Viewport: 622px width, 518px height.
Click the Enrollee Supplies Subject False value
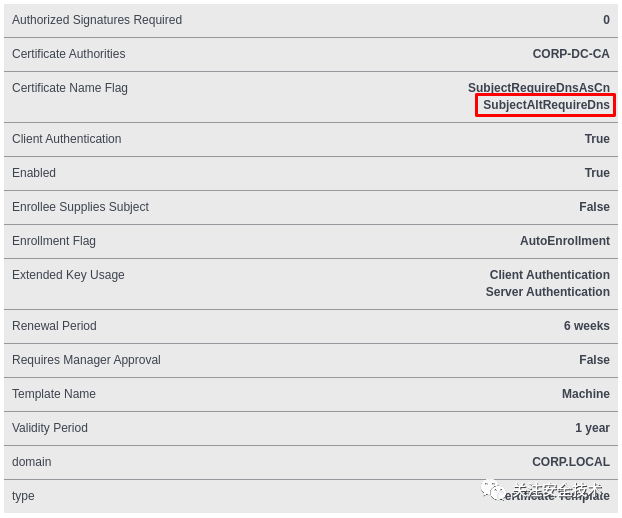594,207
